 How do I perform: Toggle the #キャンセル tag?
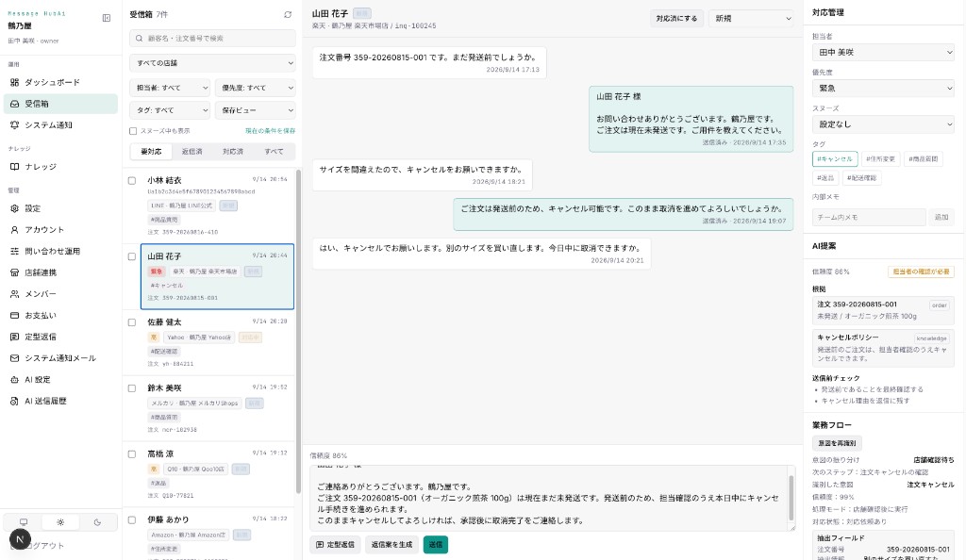[x=835, y=158]
